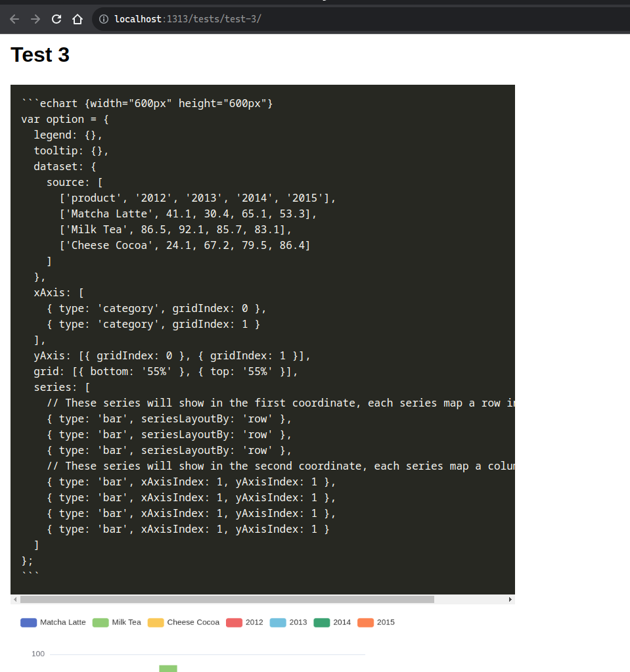630x672 pixels.
Task: Click the comment about second coordinate series
Action: 281,466
